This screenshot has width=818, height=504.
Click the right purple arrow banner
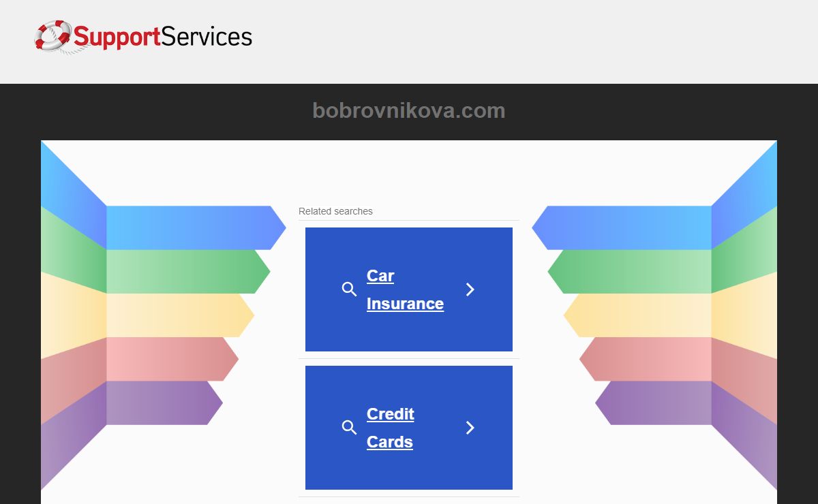coord(654,403)
